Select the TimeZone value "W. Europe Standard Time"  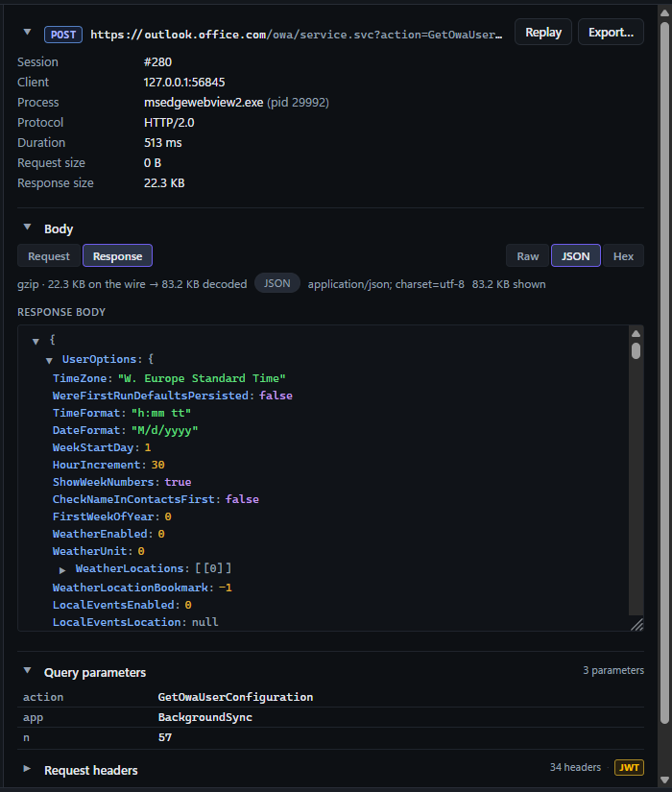(x=202, y=378)
